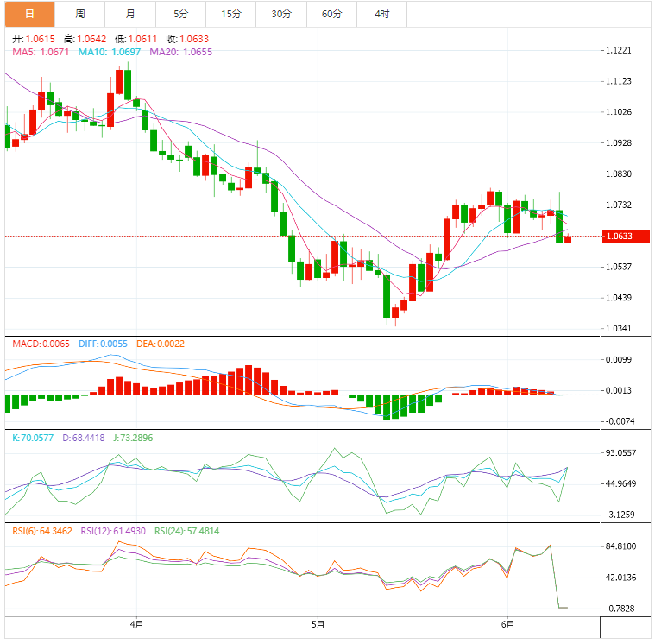655x644 pixels.
Task: Switch to the 周 weekly tab
Action: coord(80,14)
